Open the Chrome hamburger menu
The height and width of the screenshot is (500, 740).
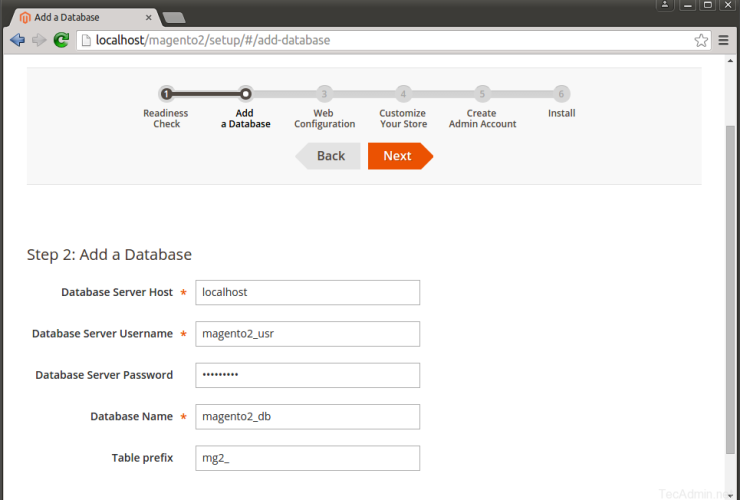(724, 40)
